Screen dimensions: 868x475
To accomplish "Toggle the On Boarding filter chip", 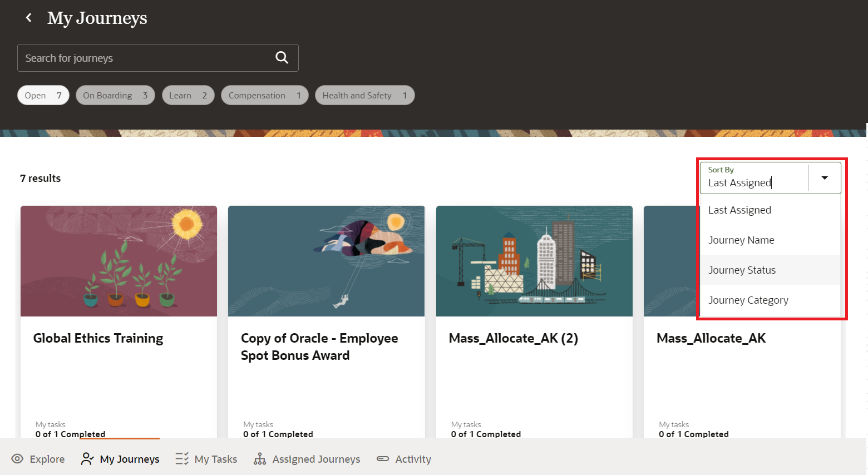I will pyautogui.click(x=115, y=95).
